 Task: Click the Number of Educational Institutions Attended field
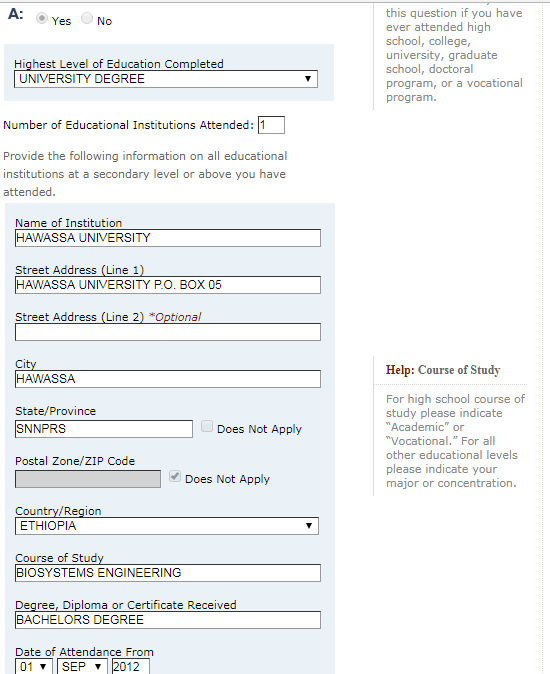[x=271, y=125]
